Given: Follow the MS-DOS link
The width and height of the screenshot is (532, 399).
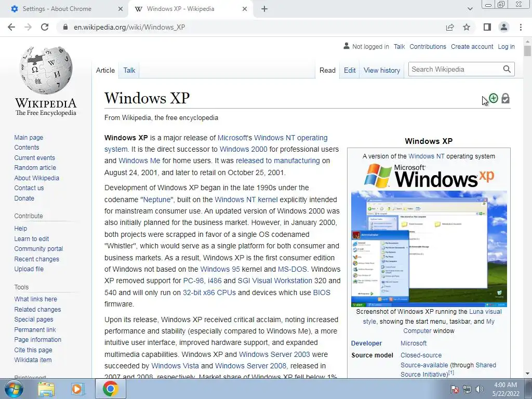Looking at the screenshot, I should [x=292, y=269].
